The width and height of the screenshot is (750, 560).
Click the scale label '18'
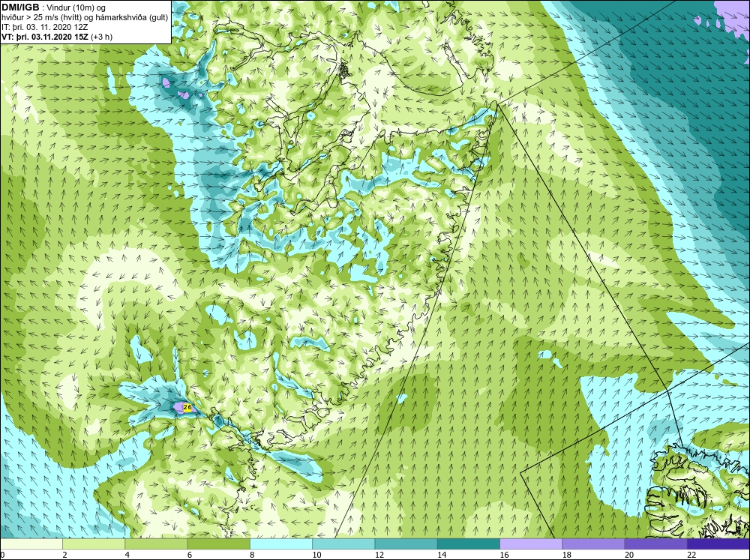click(x=566, y=555)
